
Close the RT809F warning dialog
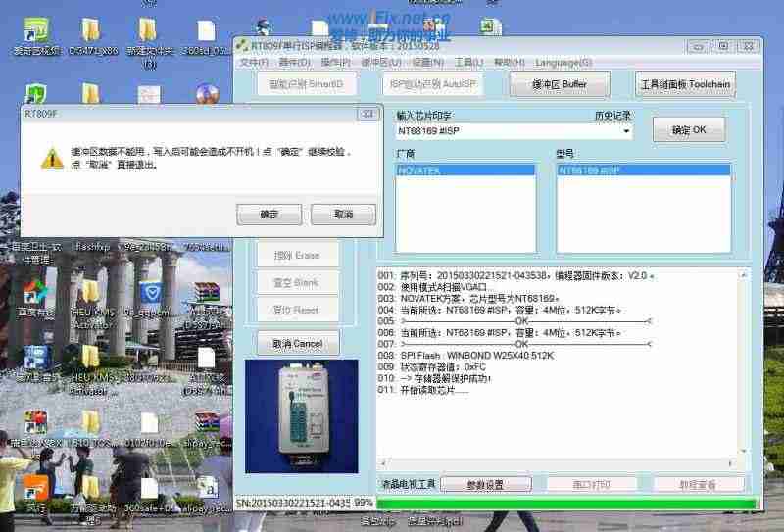(367, 114)
